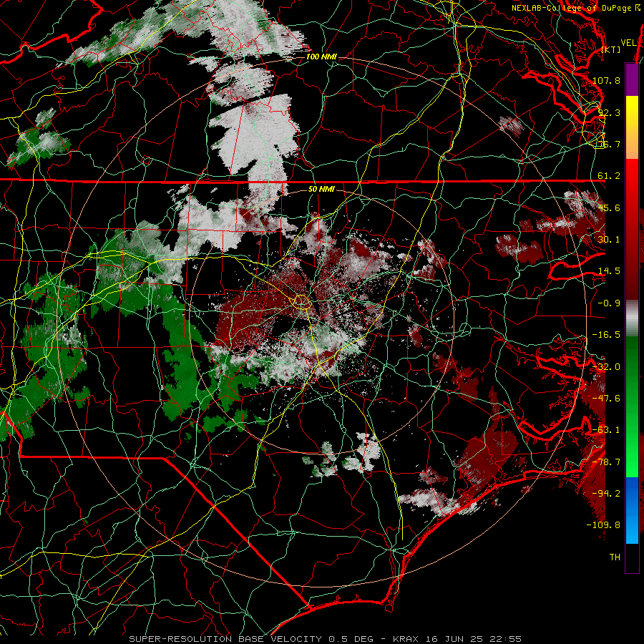Screen dimensions: 644x644
Task: Click the -78.7 velocity scale value
Action: (606, 462)
